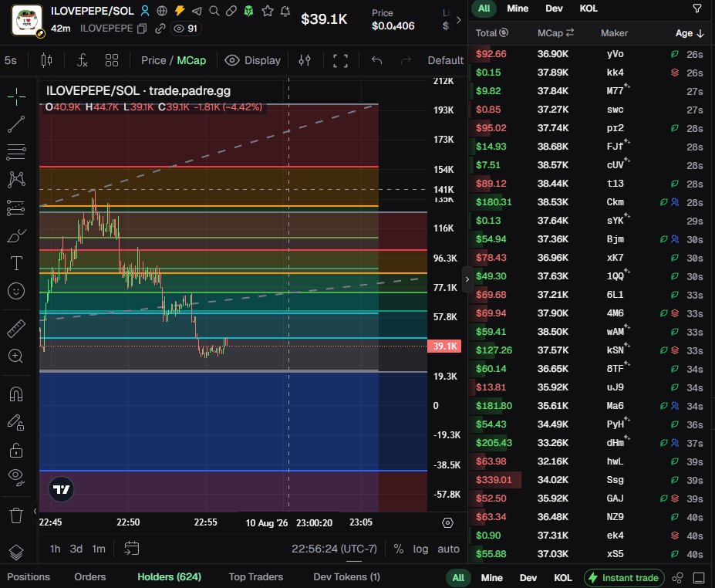Select the Text annotation tool
715x588 pixels.
pyautogui.click(x=16, y=263)
